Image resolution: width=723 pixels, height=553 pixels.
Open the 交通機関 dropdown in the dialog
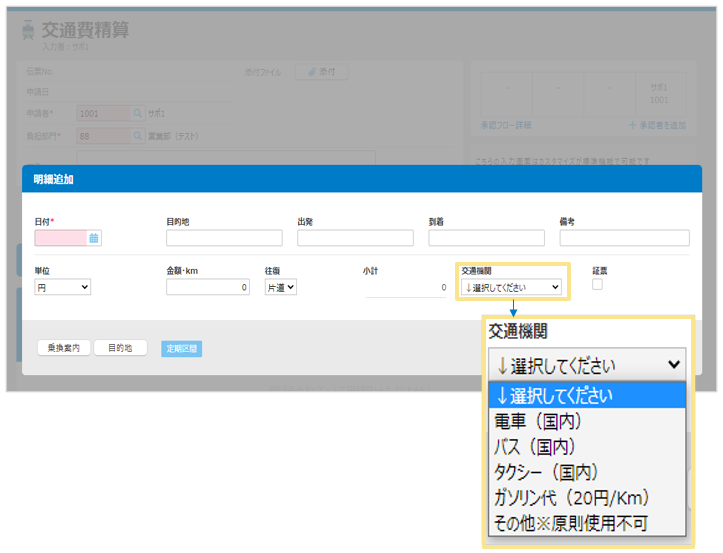click(511, 287)
